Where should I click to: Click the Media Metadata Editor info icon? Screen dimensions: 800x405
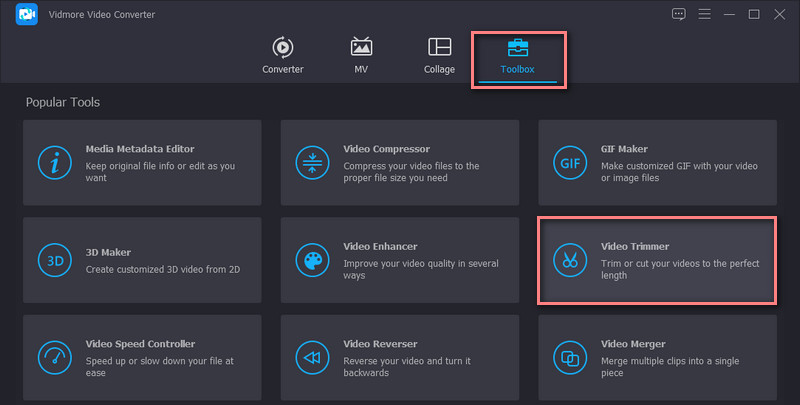click(53, 162)
